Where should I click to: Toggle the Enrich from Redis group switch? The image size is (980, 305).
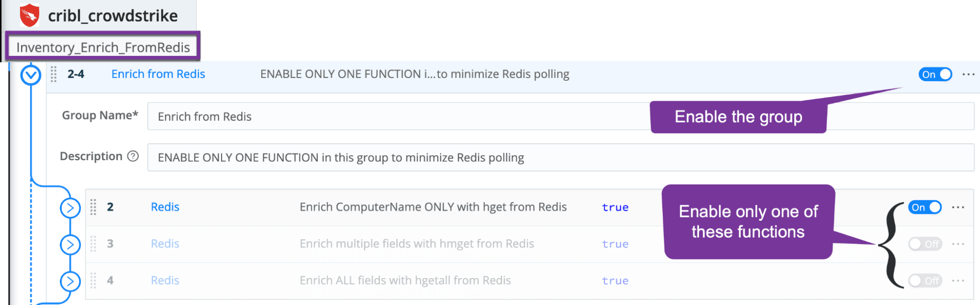(x=935, y=74)
